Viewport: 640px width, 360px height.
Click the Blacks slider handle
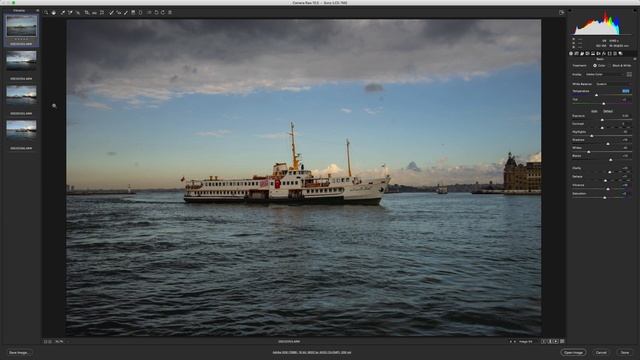(x=611, y=160)
